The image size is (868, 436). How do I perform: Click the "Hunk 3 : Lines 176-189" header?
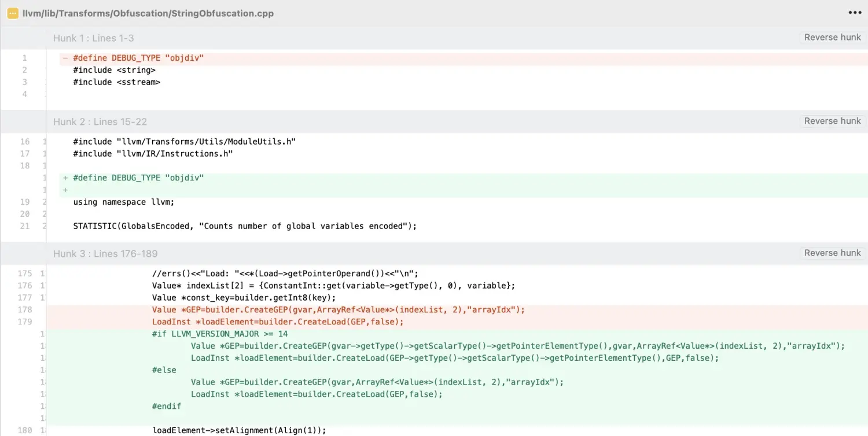point(105,254)
